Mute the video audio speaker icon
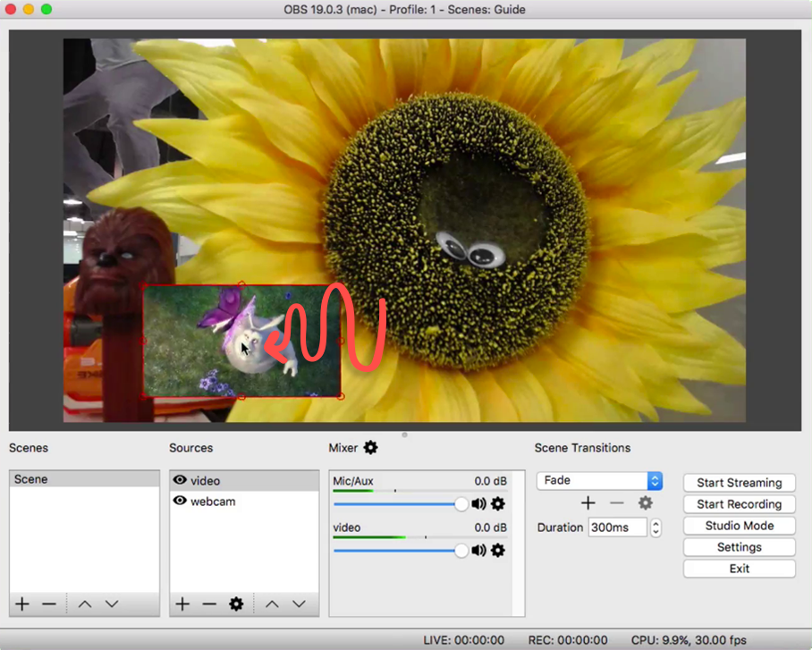The width and height of the screenshot is (812, 650). point(478,551)
